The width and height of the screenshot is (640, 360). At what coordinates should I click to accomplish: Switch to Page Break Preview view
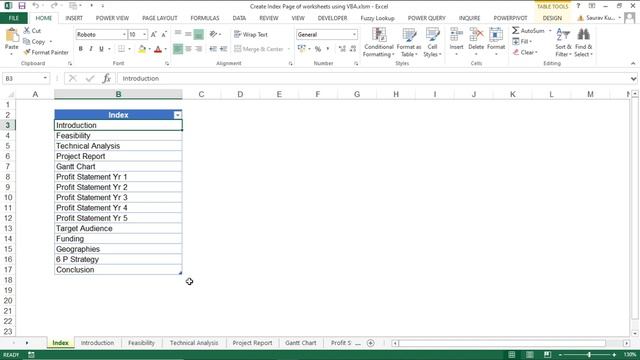pyautogui.click(x=547, y=355)
